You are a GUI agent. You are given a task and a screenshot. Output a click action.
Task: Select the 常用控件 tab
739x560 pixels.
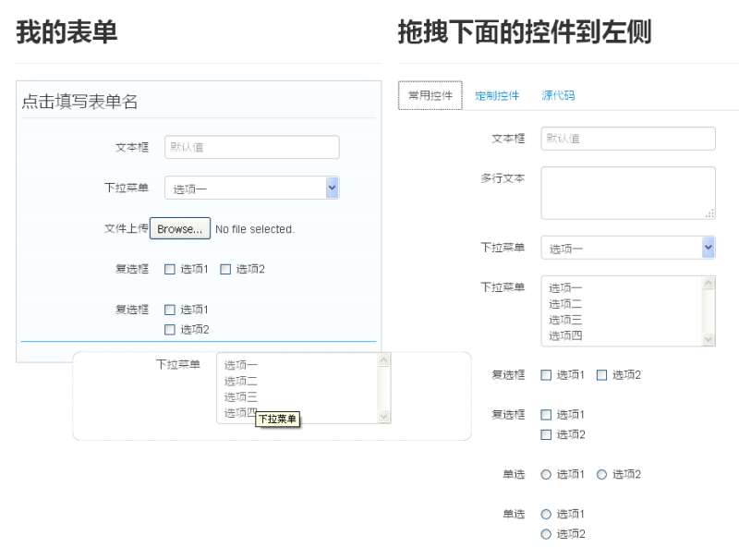tap(430, 95)
